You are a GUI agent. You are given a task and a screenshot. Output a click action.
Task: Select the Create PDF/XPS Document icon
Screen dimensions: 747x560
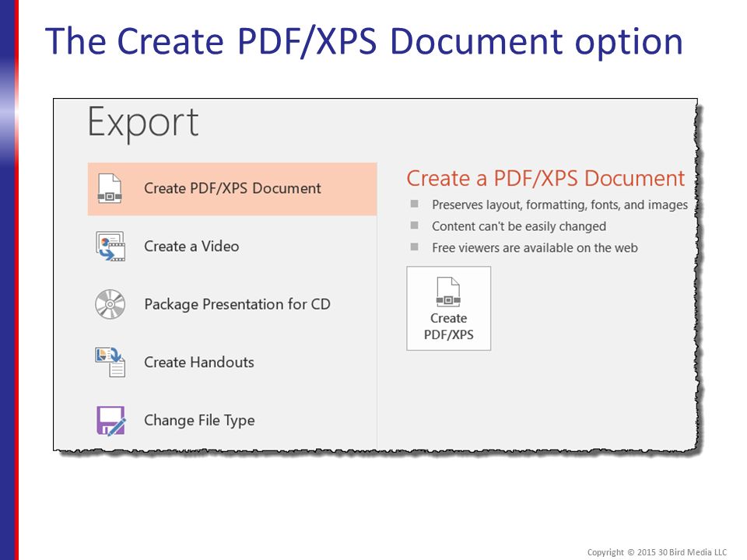[x=110, y=188]
